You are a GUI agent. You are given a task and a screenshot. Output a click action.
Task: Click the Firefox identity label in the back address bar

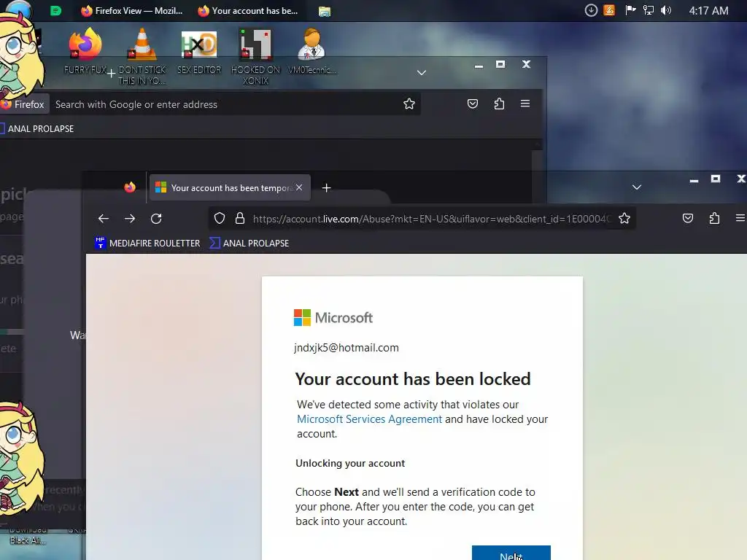pyautogui.click(x=24, y=104)
